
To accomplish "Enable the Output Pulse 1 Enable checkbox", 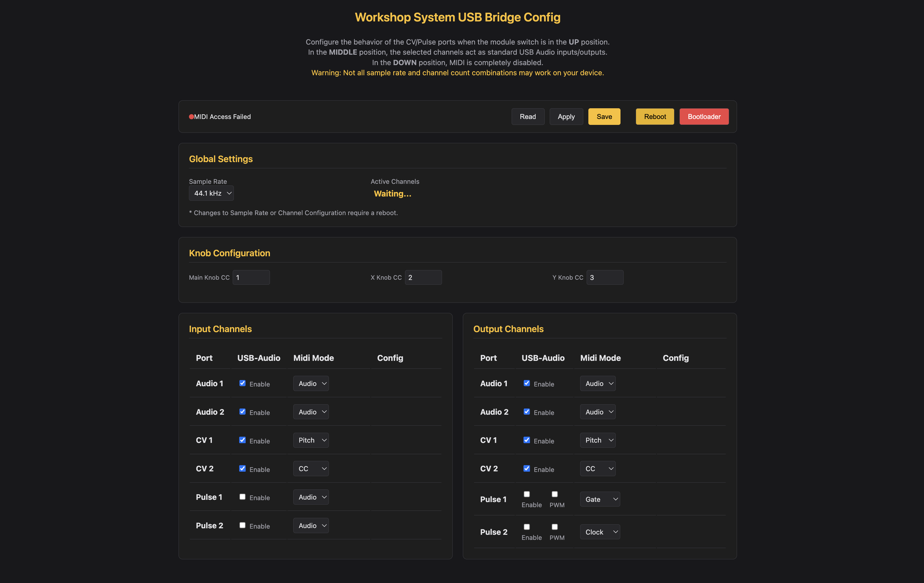I will pyautogui.click(x=527, y=494).
